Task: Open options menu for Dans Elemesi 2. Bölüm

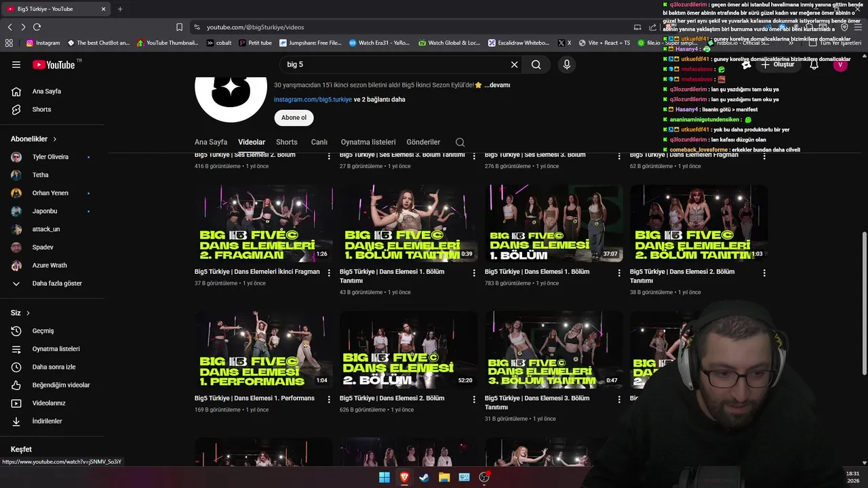Action: pos(474,400)
